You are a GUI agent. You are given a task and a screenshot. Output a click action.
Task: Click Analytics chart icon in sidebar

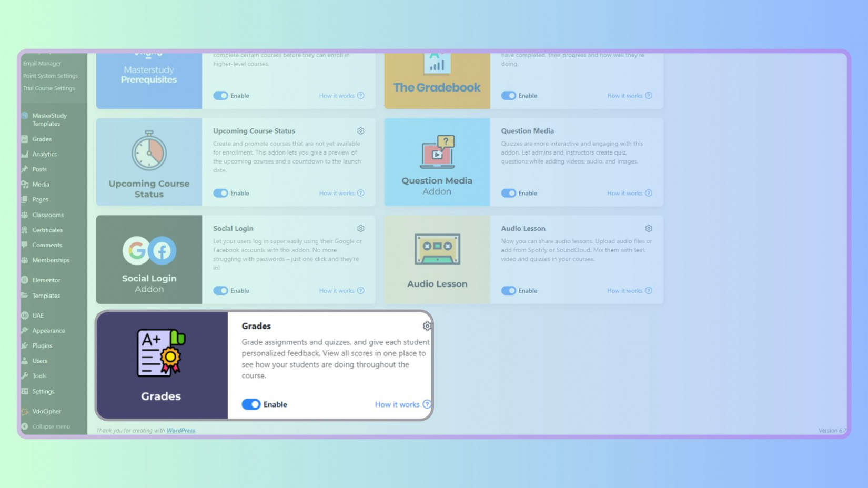(25, 154)
